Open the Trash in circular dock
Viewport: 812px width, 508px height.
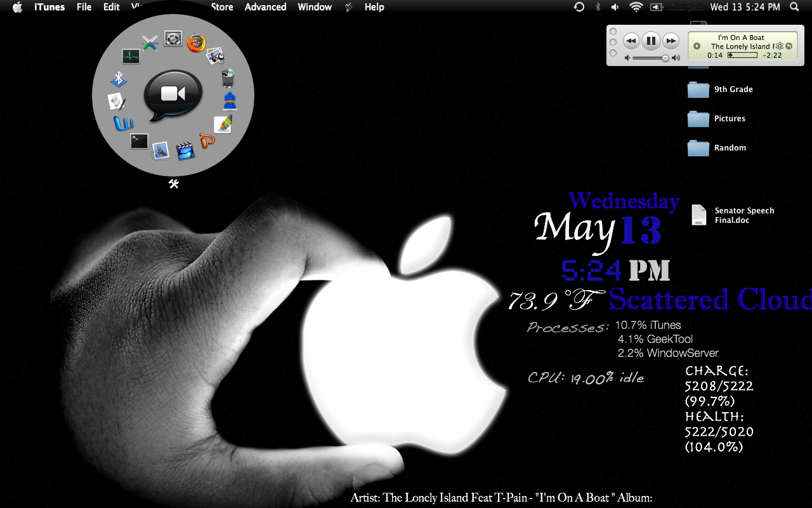coord(228,78)
